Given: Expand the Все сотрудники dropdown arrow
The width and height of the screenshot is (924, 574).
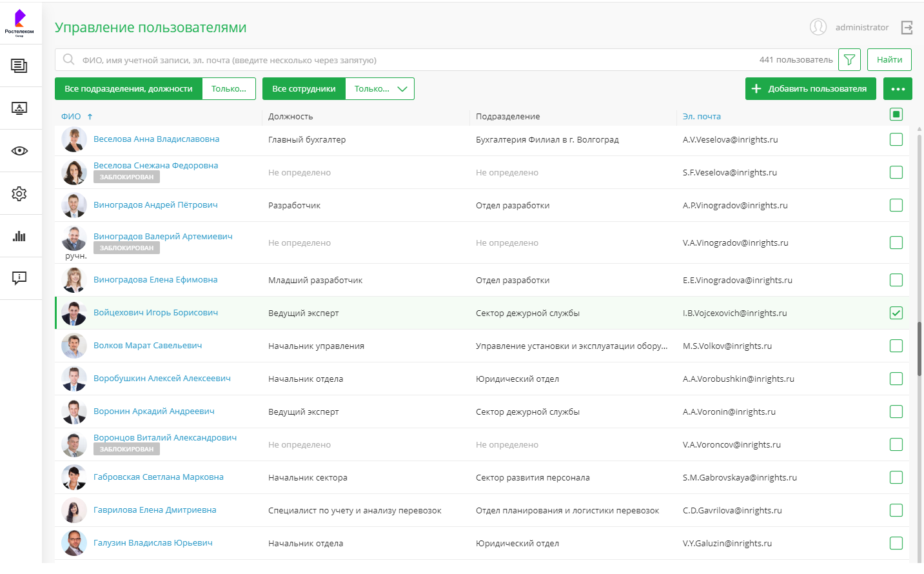Looking at the screenshot, I should (x=402, y=89).
